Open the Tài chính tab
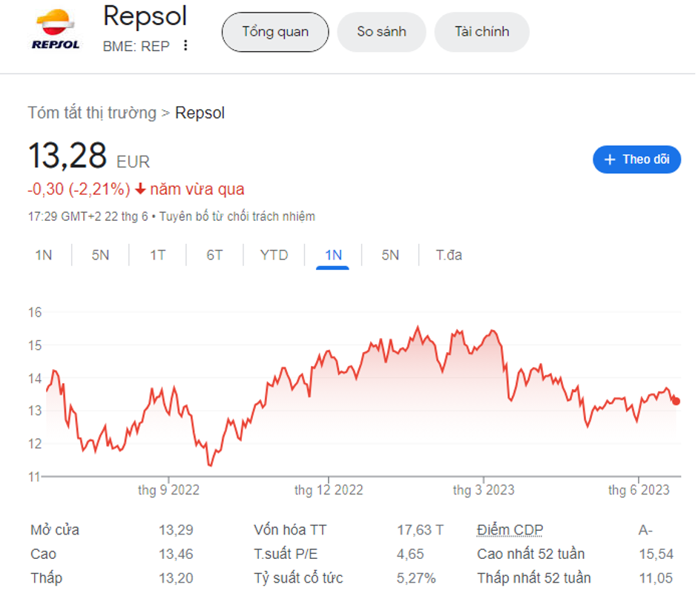The image size is (698, 616). 481,32
